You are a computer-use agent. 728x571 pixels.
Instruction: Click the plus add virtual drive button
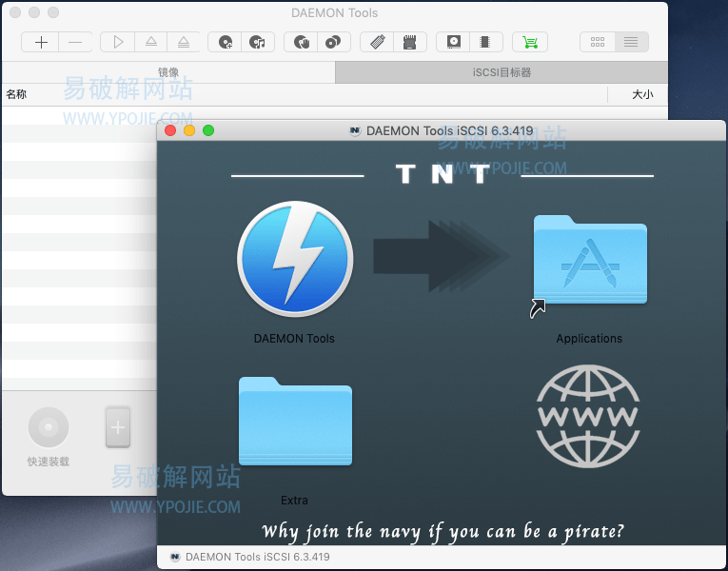[118, 427]
